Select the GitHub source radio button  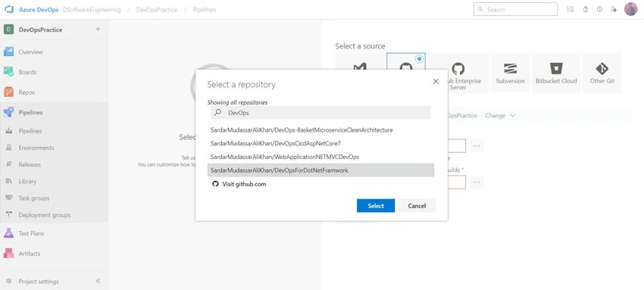tap(419, 59)
